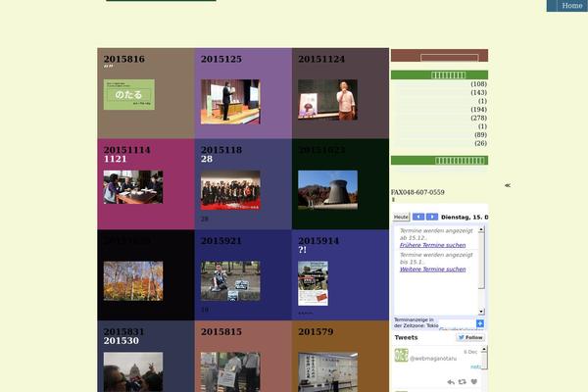Select the category row with (194)
This screenshot has height=392, width=588.
tap(439, 110)
